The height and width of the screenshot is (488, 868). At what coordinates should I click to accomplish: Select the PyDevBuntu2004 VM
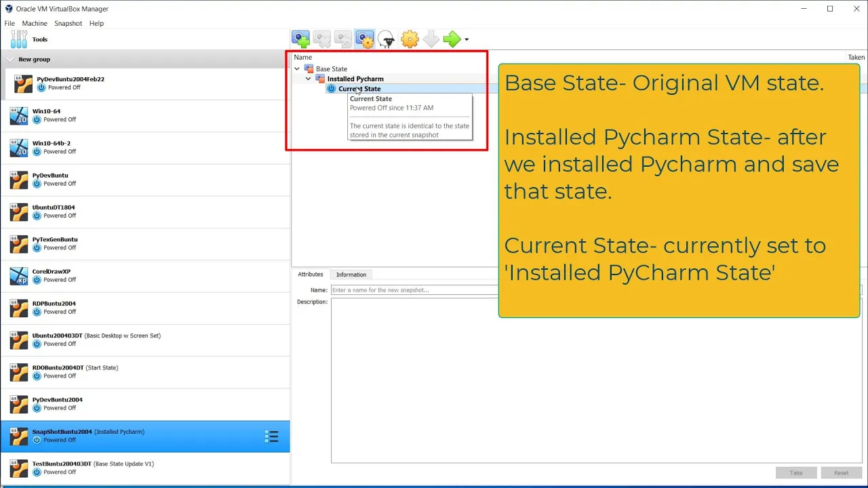(x=145, y=404)
